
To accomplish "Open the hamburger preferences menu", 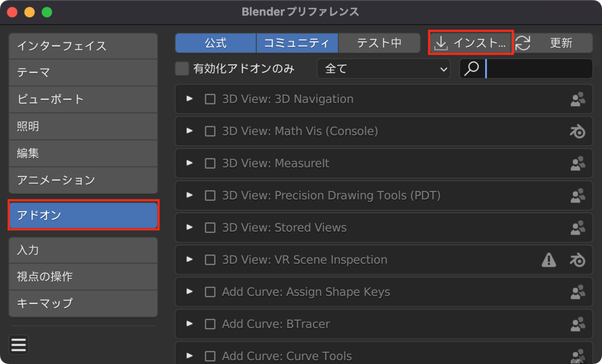I will pos(19,345).
